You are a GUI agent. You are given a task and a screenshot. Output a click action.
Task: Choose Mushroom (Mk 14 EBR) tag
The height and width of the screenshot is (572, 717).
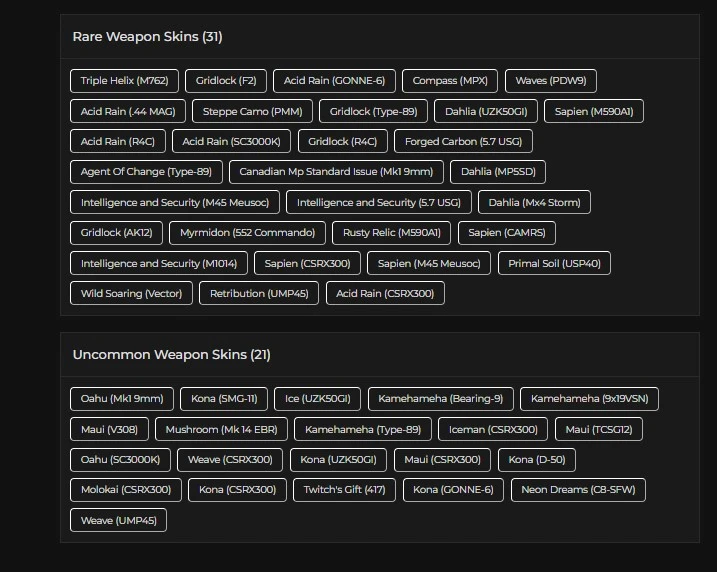[221, 429]
